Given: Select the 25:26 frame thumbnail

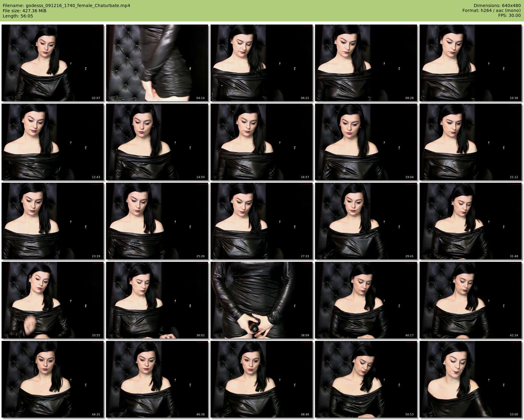Looking at the screenshot, I should pos(157,221).
